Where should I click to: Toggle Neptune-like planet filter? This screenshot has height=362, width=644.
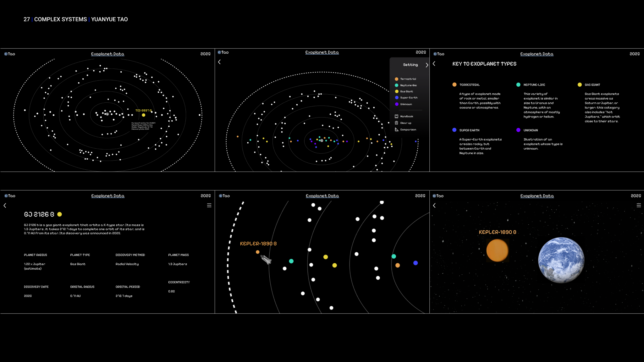click(397, 85)
